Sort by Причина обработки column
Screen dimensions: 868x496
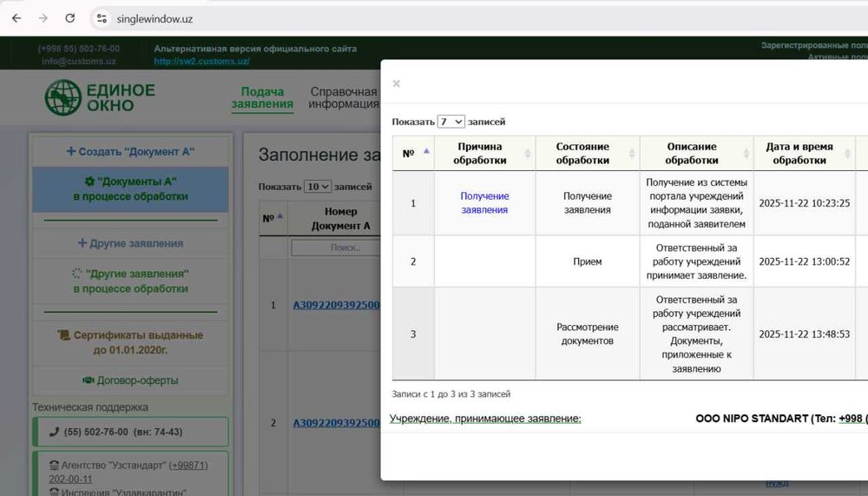click(485, 153)
